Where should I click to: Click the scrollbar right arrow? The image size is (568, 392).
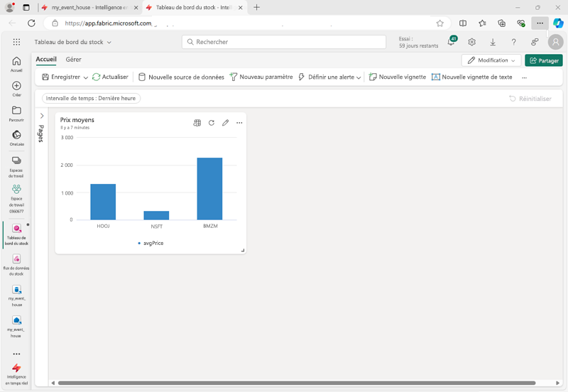pos(557,383)
